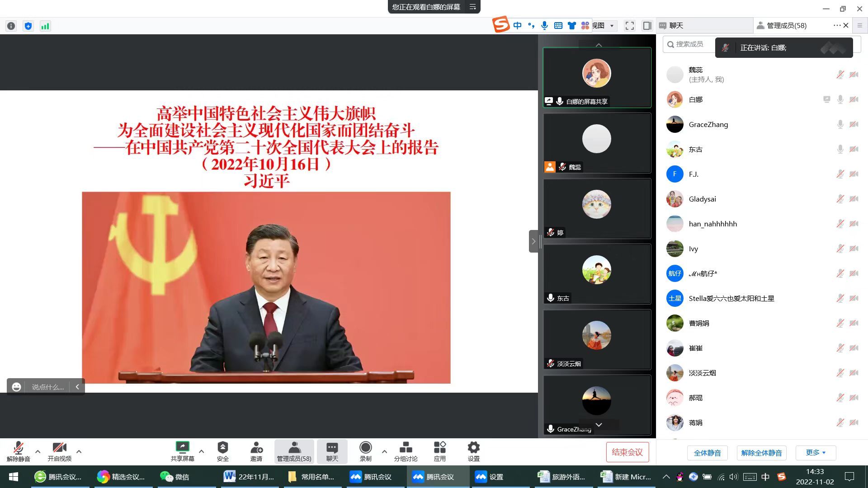Switch to the 聊天 chat tab
Viewport: 868px width, 488px height.
tap(676, 26)
